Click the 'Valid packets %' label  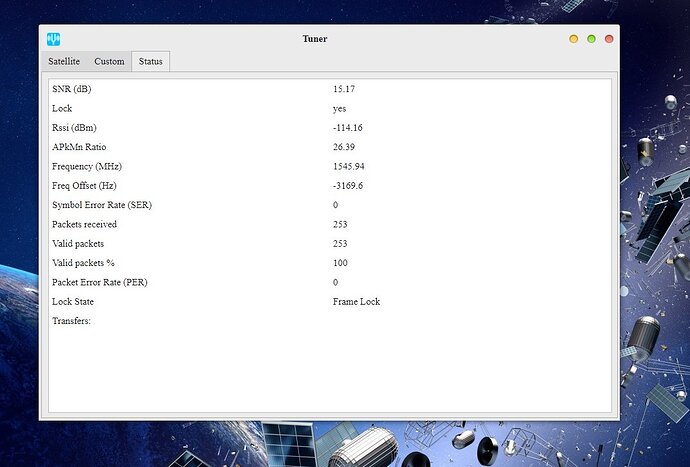83,263
